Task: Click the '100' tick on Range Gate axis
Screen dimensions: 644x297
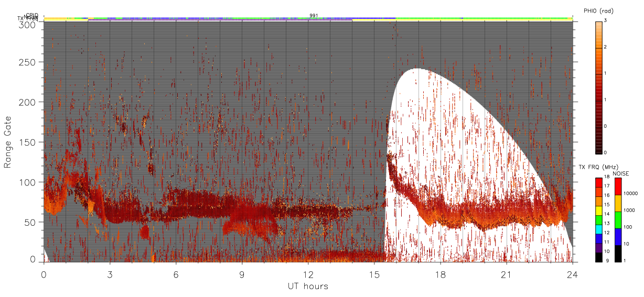Action: 27,182
